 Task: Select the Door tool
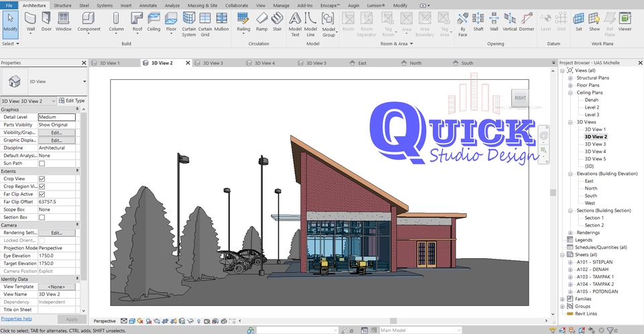(x=46, y=21)
